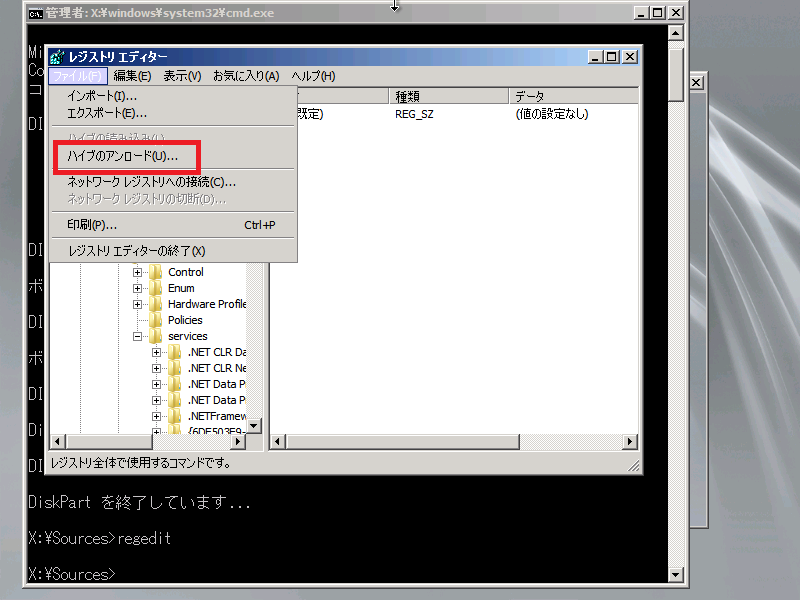This screenshot has width=800, height=600.
Task: Select the Enum tree item label
Action: point(181,288)
